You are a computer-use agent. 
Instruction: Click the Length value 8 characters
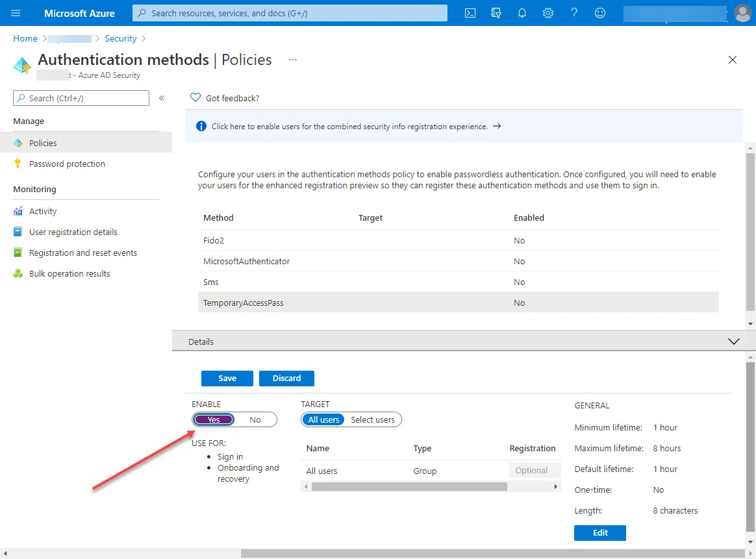675,510
